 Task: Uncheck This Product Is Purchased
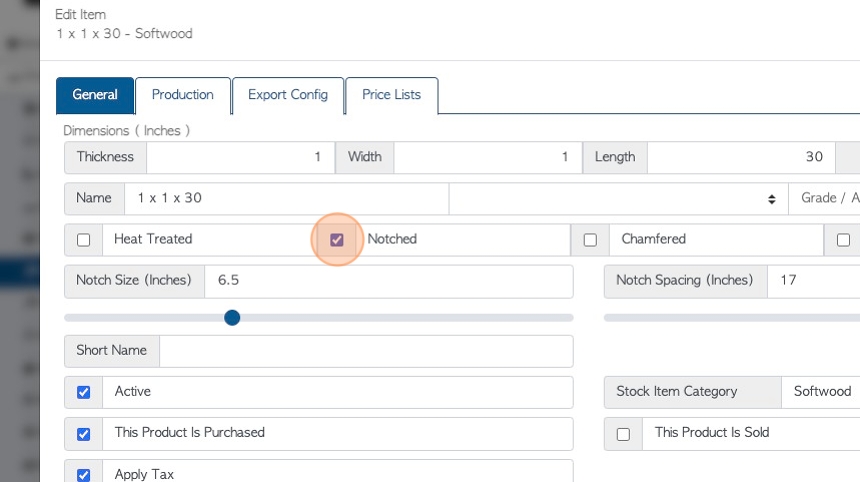point(83,434)
